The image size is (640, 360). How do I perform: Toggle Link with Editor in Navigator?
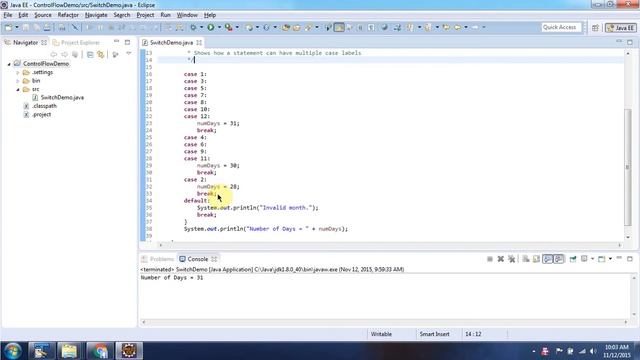point(101,54)
